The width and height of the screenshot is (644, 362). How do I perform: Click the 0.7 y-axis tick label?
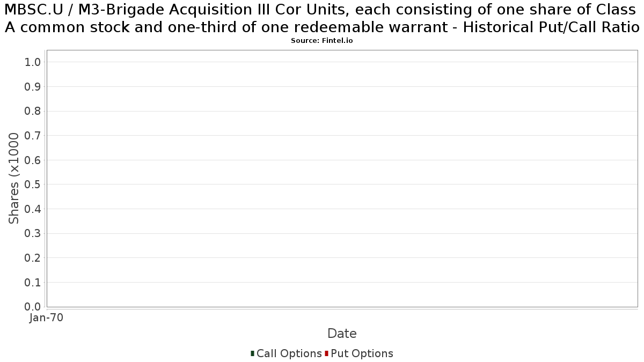pyautogui.click(x=33, y=136)
